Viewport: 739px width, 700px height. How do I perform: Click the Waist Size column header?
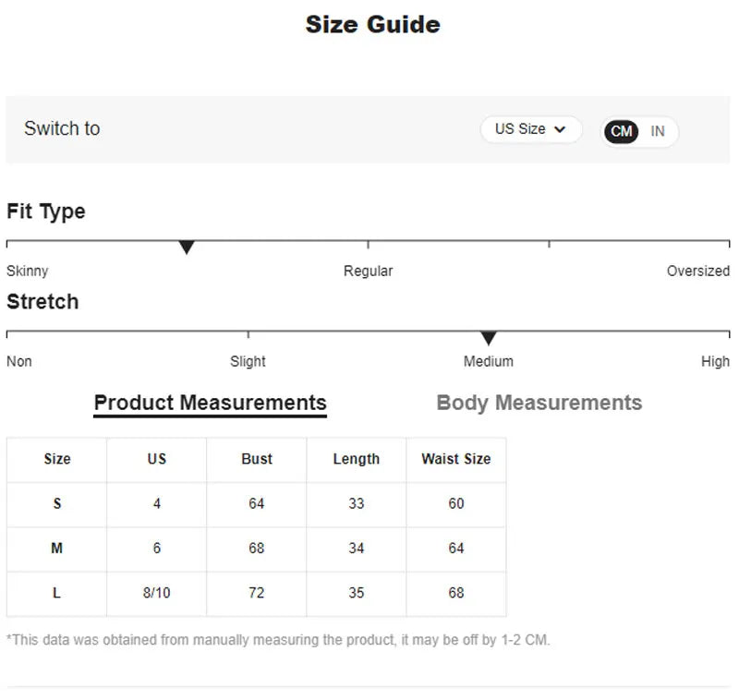(x=456, y=459)
